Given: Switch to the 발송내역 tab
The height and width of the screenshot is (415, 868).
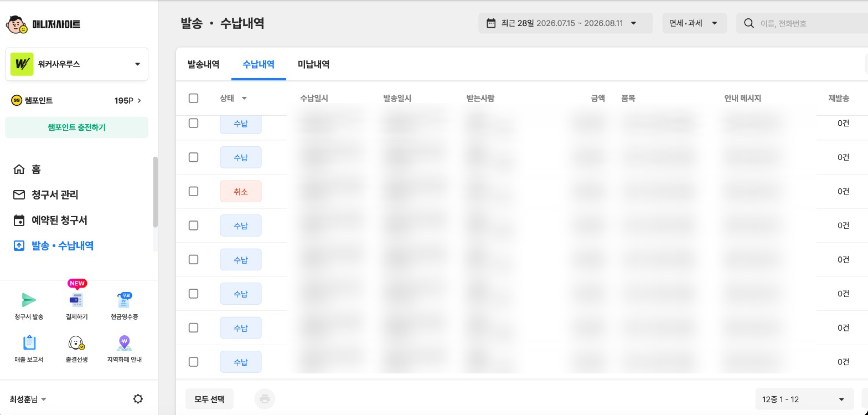Looking at the screenshot, I should click(204, 64).
